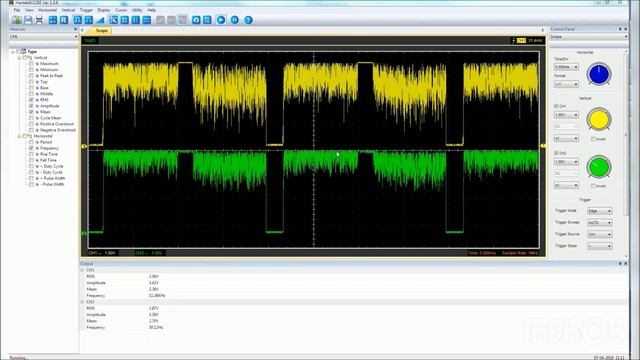Open the Cursor menu
Viewport: 640px width, 360px height.
pos(121,10)
